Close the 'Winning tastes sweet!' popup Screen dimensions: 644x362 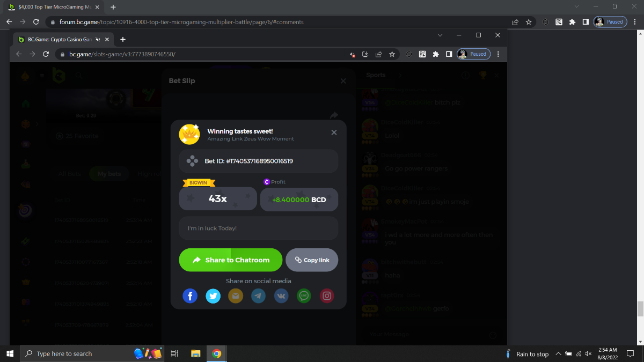(x=334, y=132)
